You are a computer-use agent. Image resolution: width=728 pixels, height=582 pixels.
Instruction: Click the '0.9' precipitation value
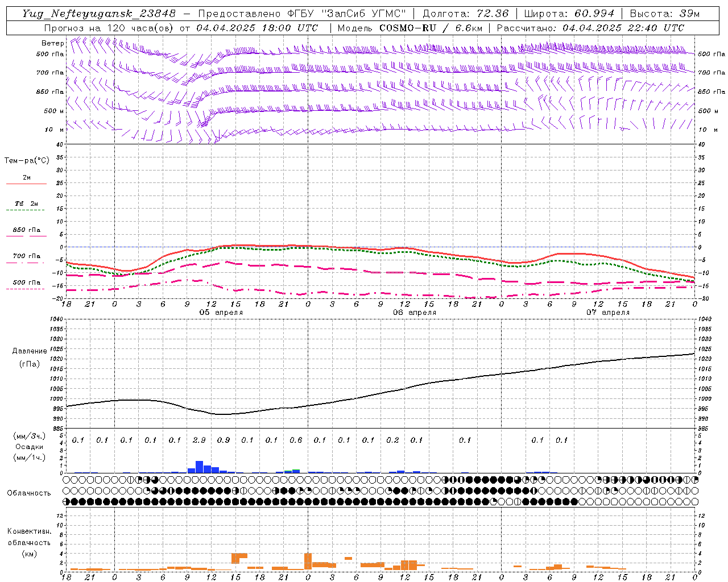(224, 440)
